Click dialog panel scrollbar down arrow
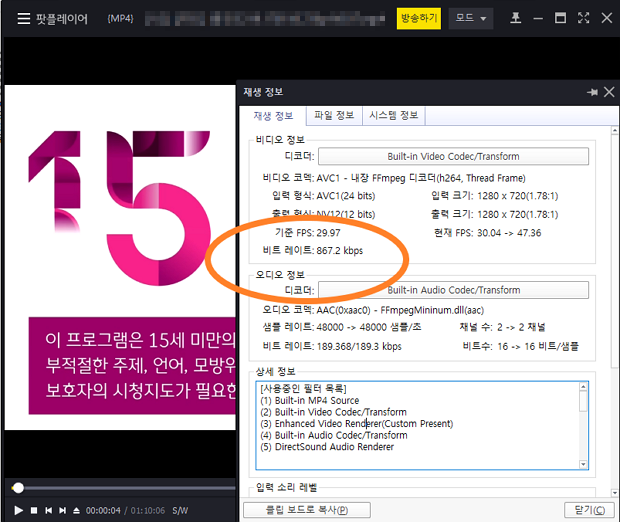 coord(615,493)
